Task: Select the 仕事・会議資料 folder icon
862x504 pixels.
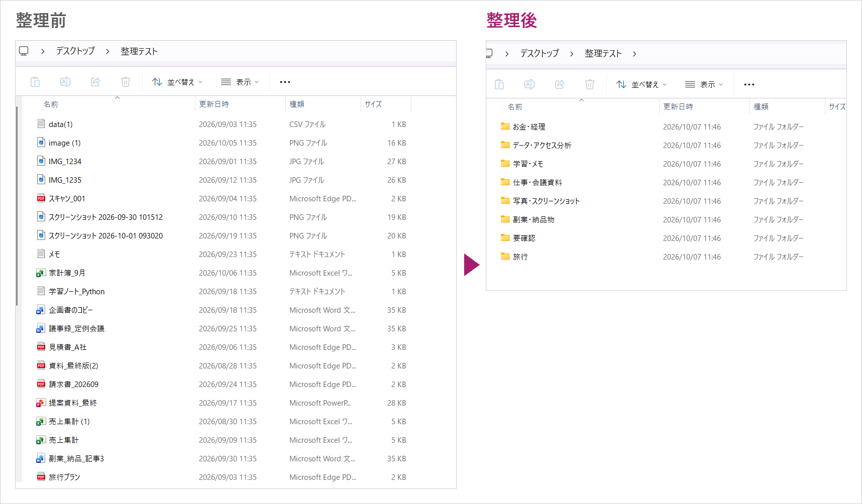Action: click(x=505, y=182)
